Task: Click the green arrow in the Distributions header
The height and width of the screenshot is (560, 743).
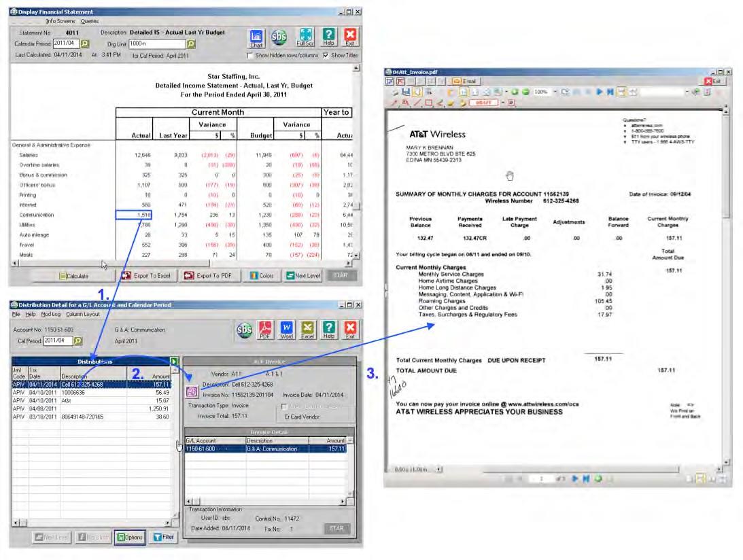Action: [174, 362]
